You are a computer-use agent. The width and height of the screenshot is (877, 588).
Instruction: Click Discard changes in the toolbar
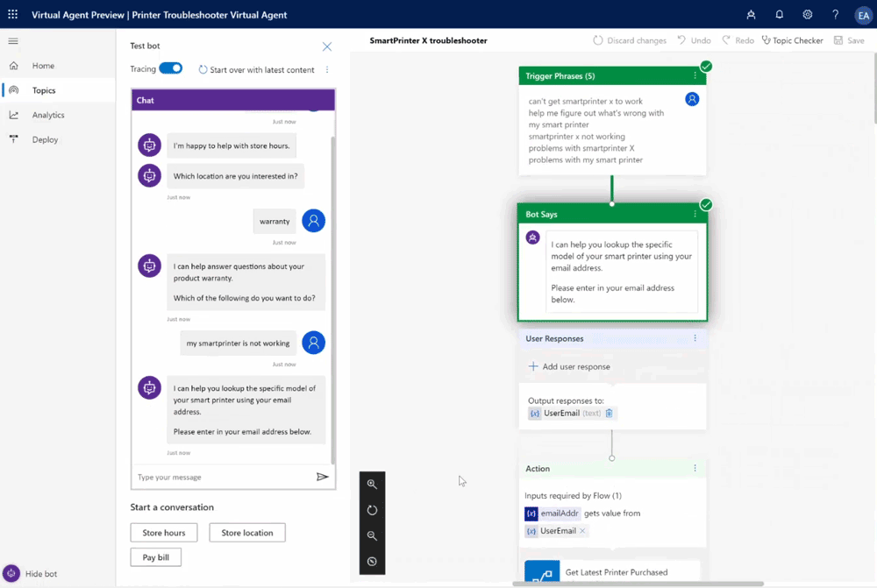tap(630, 41)
